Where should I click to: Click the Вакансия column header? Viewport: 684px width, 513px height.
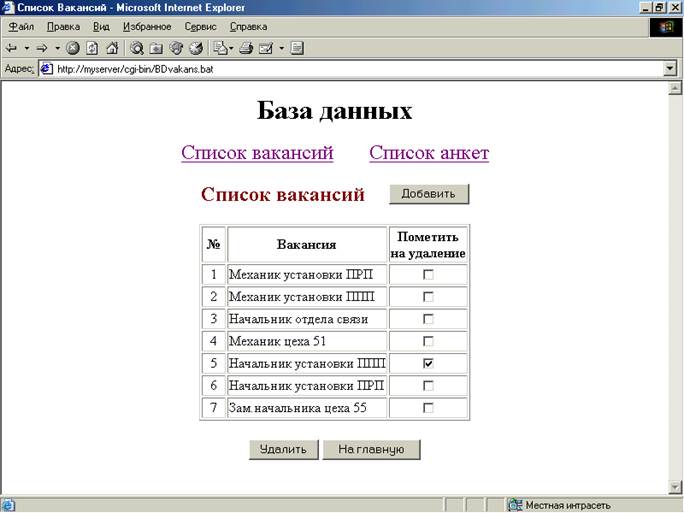(307, 244)
